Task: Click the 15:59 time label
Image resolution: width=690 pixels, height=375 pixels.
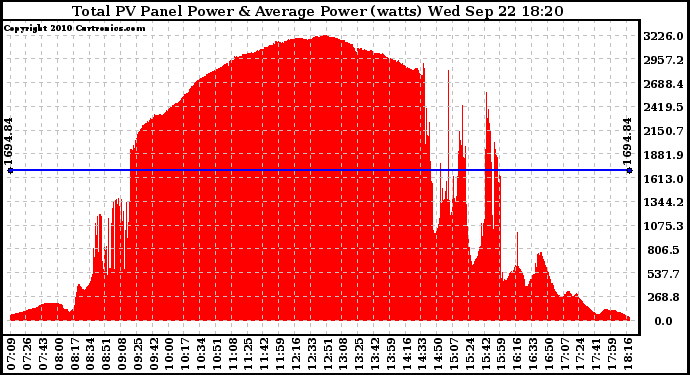Action: pos(499,355)
